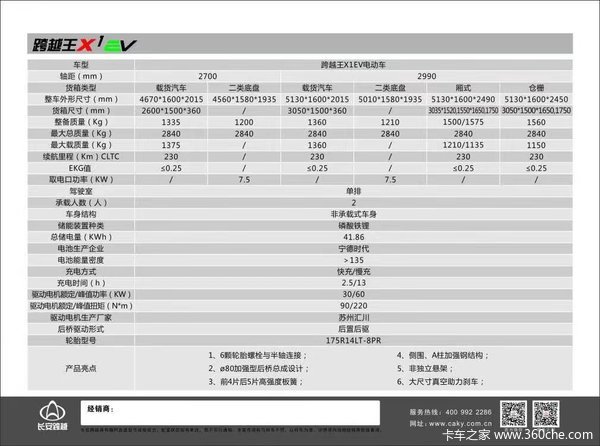The image size is (600, 446).
Task: Select the 苏州汇川 motor manufacturer cell
Action: click(361, 316)
